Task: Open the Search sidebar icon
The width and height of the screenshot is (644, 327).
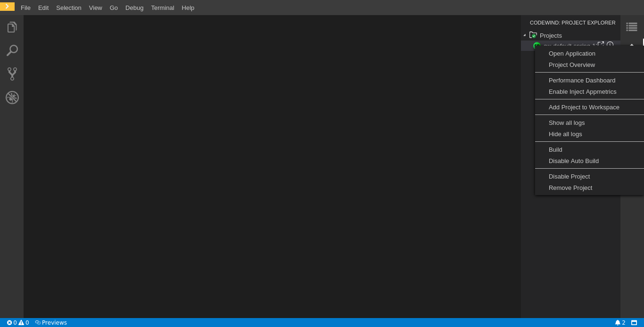Action: point(12,50)
